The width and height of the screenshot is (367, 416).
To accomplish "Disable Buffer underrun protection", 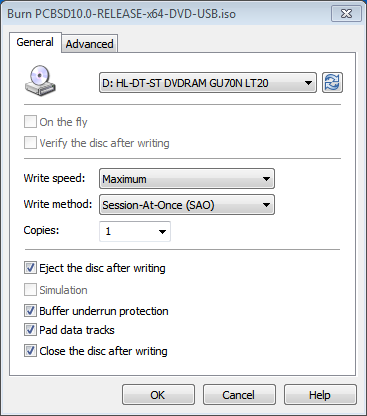I will (x=30, y=311).
